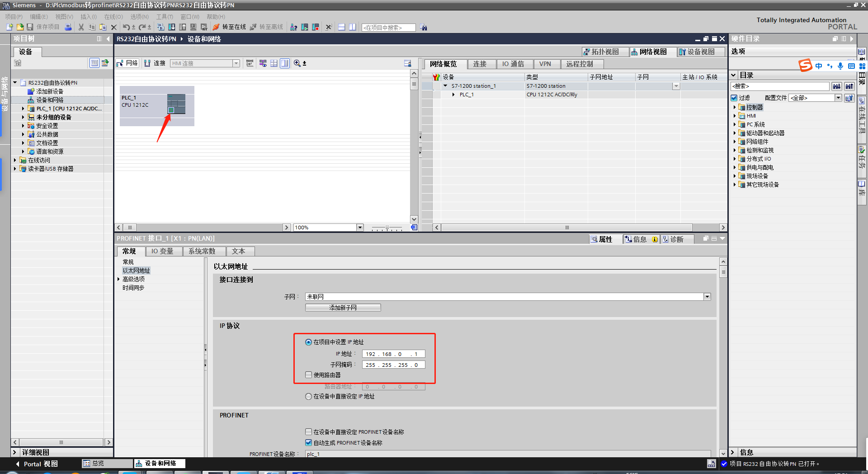Click the Download to device icon
The image size is (868, 474).
tap(172, 27)
